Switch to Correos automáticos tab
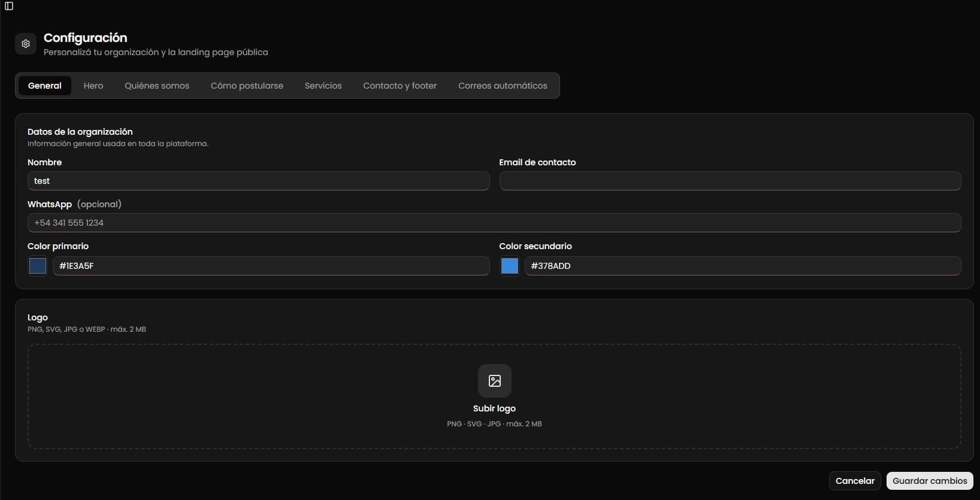The height and width of the screenshot is (500, 980). pos(503,86)
